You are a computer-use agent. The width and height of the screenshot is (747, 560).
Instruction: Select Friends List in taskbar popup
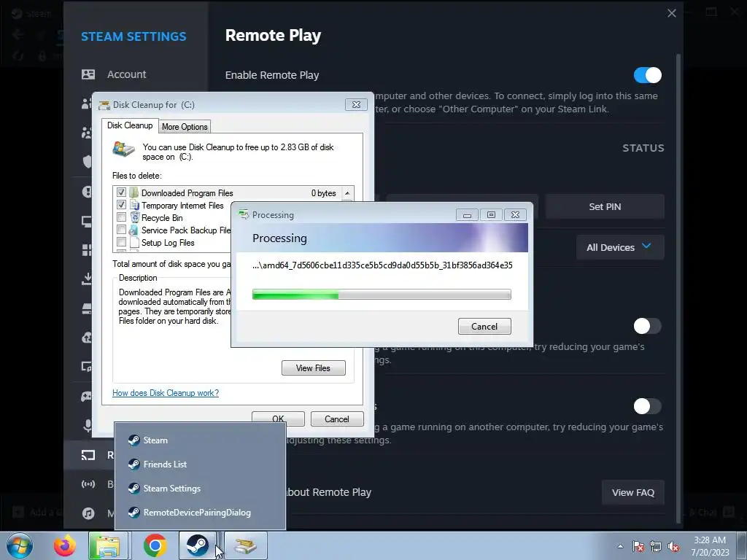click(x=200, y=464)
